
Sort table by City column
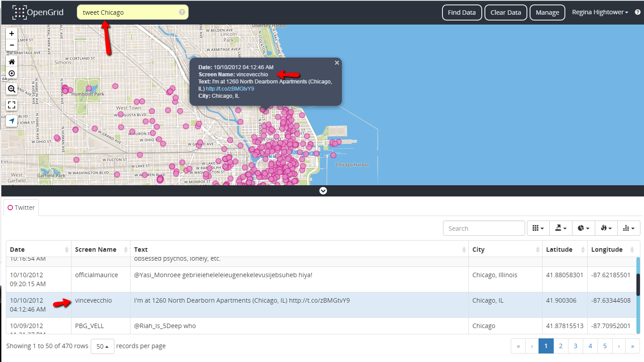coord(505,250)
